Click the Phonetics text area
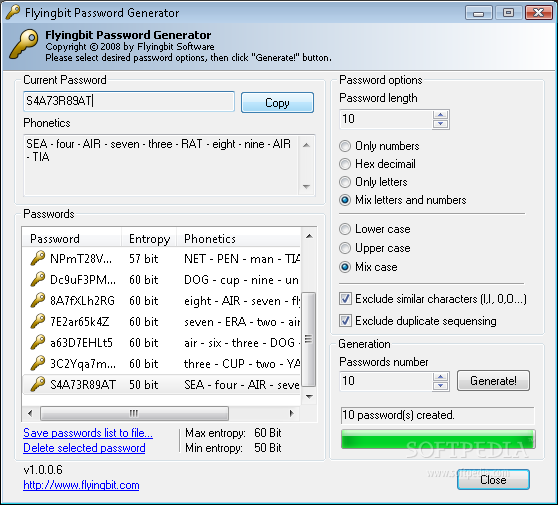Viewport: 558px width, 505px height. pos(161,165)
